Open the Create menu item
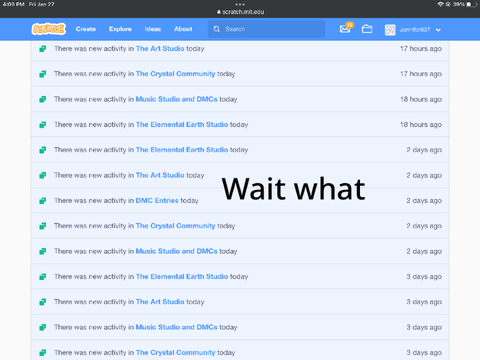Screen dimensions: 480x360 click(86, 29)
